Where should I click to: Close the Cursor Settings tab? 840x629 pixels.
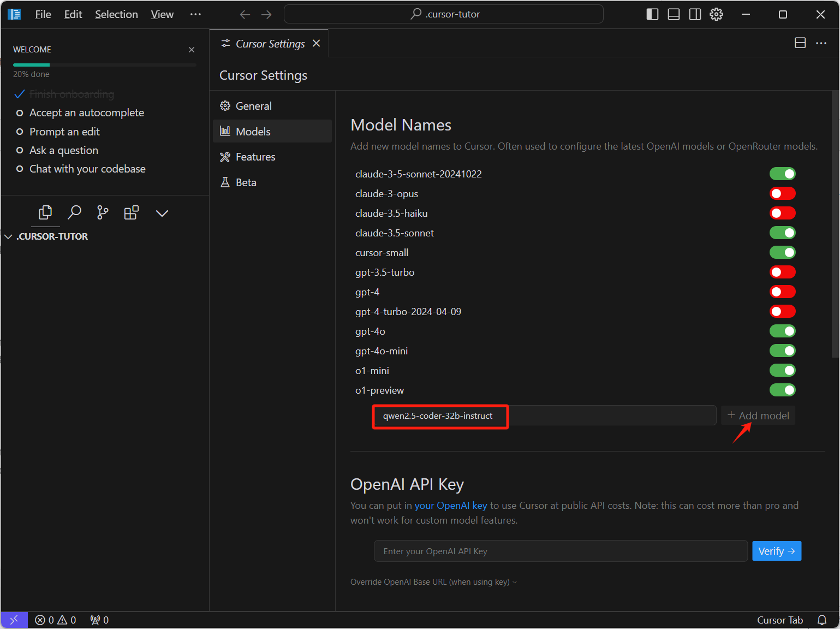click(316, 43)
